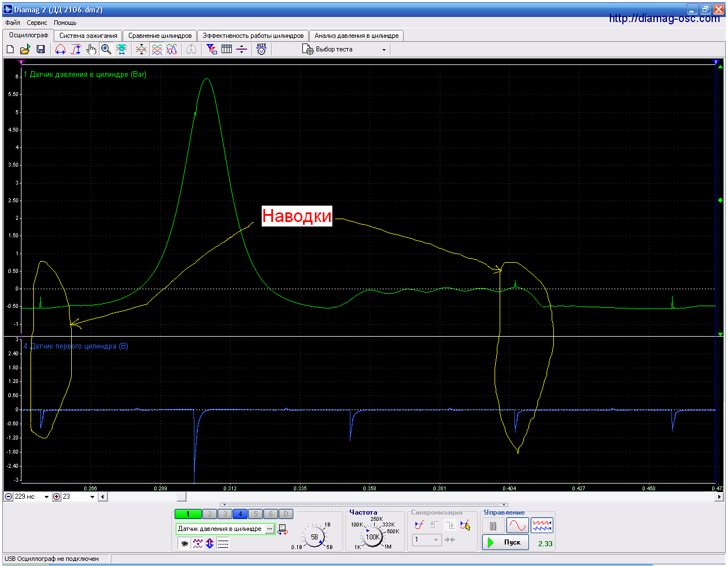This screenshot has height=566, width=728.
Task: Toggle the grid table icon
Action: click(227, 50)
